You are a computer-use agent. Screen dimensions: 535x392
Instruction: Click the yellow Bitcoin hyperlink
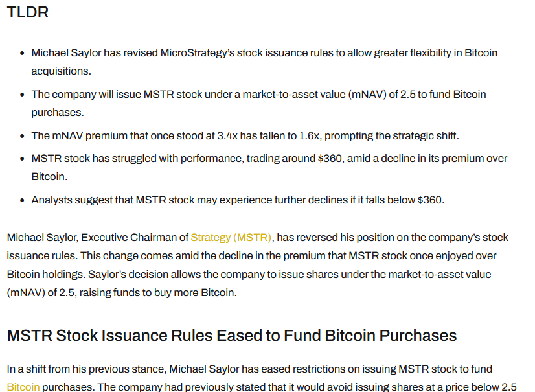pyautogui.click(x=23, y=387)
